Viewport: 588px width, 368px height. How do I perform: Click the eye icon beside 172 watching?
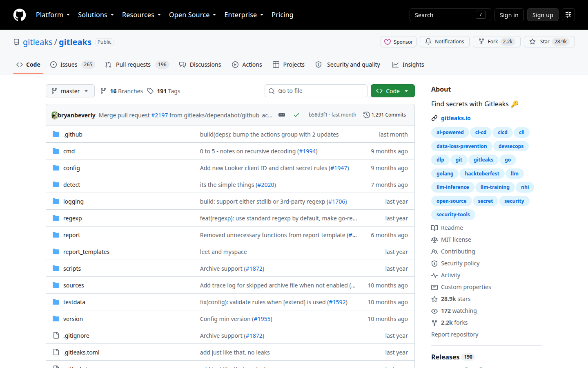tap(434, 311)
